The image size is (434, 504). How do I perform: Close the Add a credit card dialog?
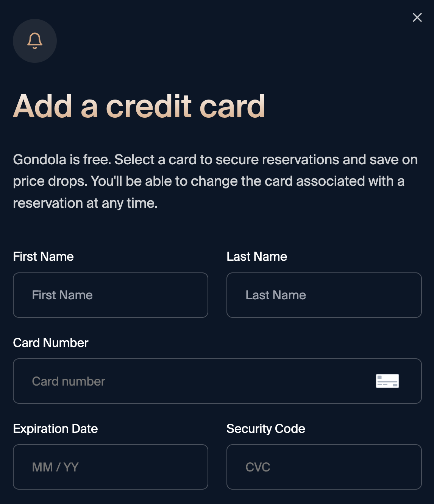[417, 17]
